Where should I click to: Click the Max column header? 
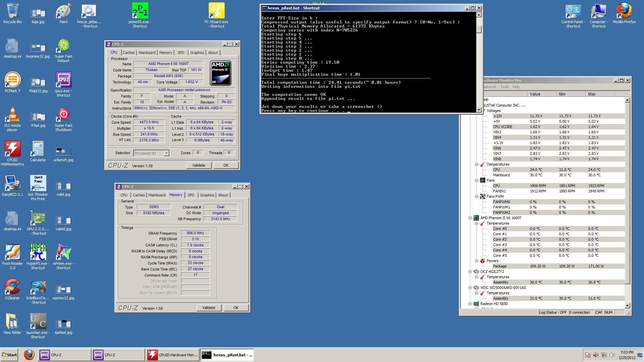[600, 94]
